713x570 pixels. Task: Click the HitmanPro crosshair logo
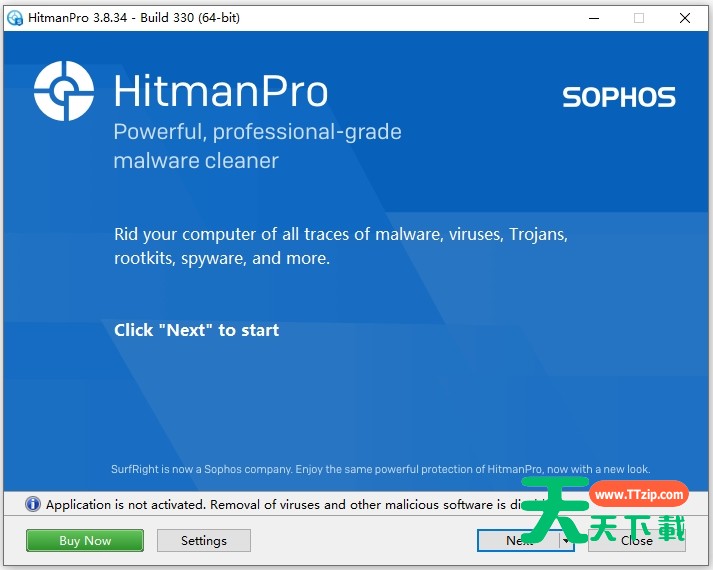(64, 91)
